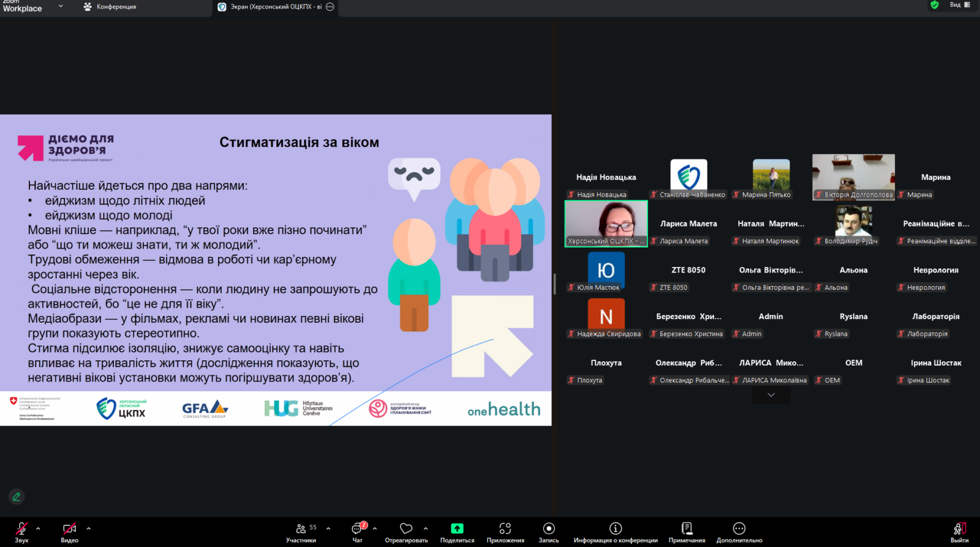Image resolution: width=980 pixels, height=547 pixels.
Task: Expand video options arrow next to Видео
Action: pyautogui.click(x=88, y=528)
